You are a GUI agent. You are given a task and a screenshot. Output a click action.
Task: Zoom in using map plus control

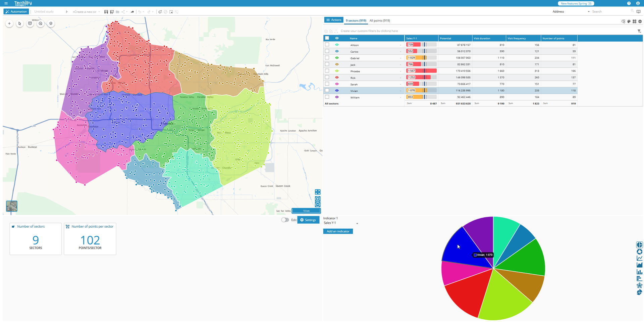318,199
